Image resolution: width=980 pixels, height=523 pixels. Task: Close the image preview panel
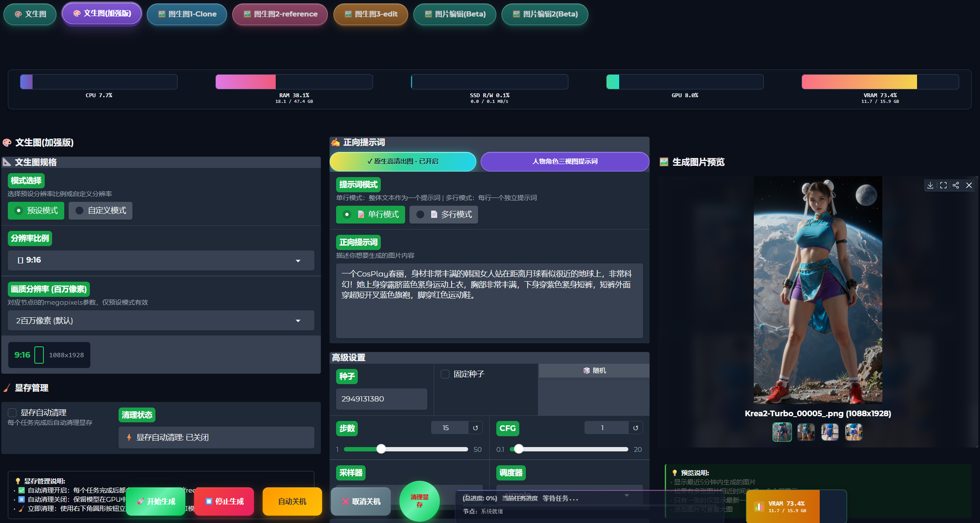(969, 185)
